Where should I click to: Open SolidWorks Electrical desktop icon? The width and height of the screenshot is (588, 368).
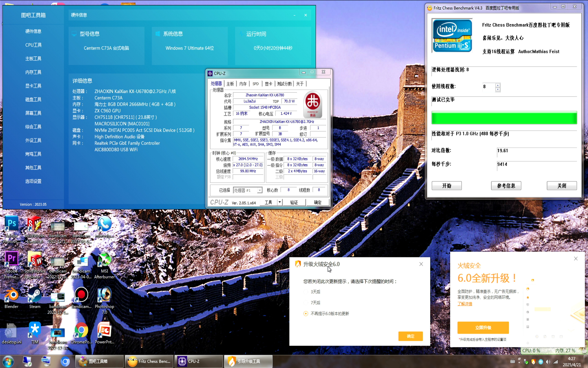(34, 230)
